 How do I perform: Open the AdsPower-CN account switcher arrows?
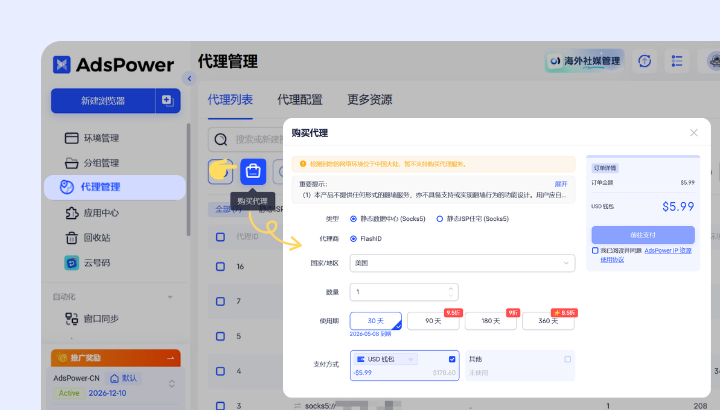pos(172,384)
